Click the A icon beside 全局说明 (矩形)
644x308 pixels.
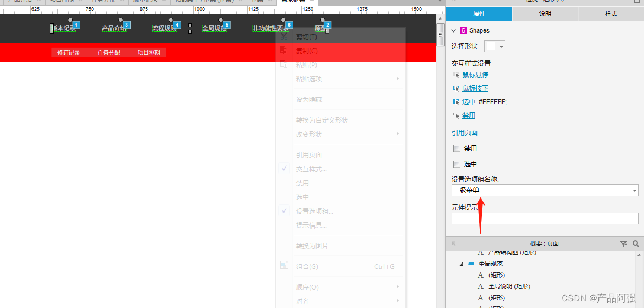(480, 286)
